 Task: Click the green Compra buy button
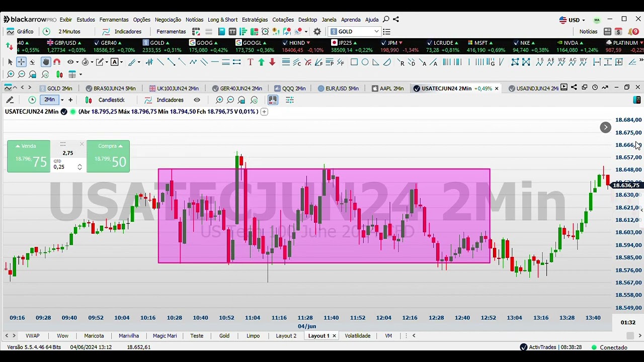[108, 156]
